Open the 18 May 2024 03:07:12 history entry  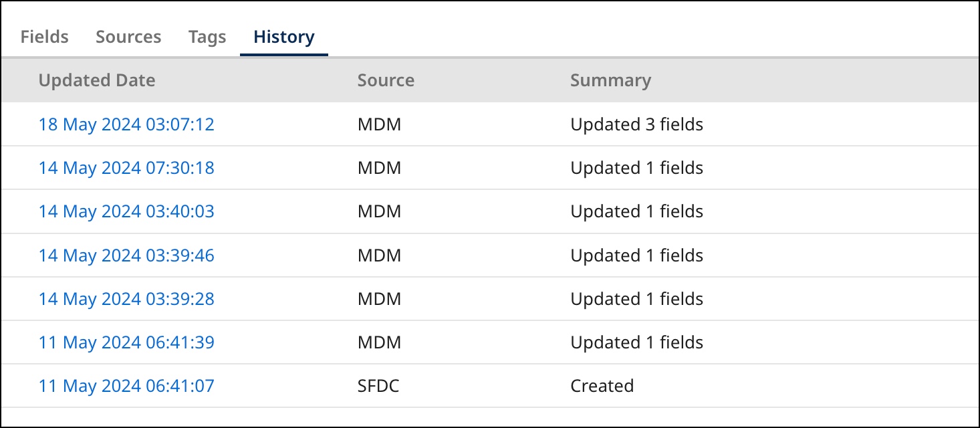tap(126, 124)
